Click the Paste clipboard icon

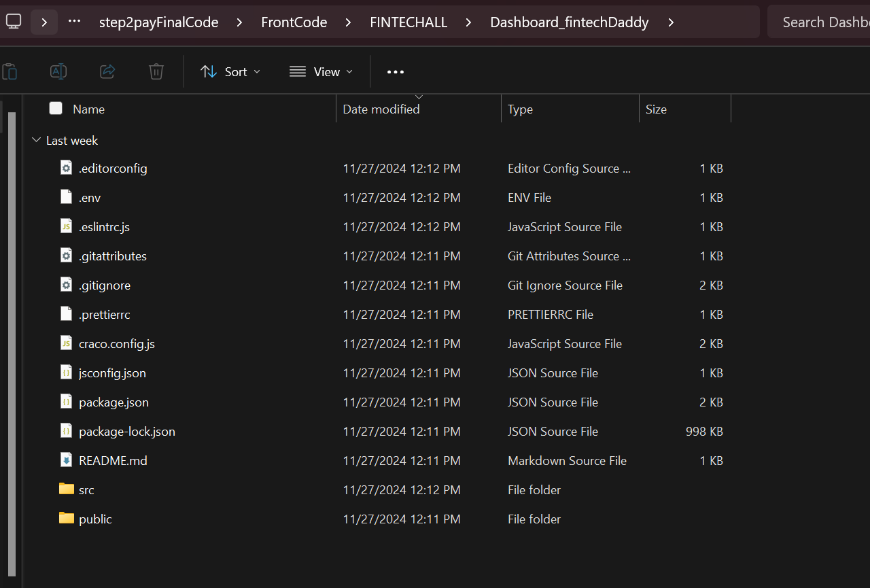pyautogui.click(x=10, y=71)
